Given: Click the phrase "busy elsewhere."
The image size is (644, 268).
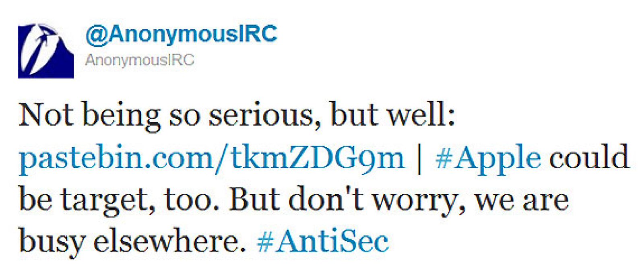Looking at the screenshot, I should [x=133, y=241].
